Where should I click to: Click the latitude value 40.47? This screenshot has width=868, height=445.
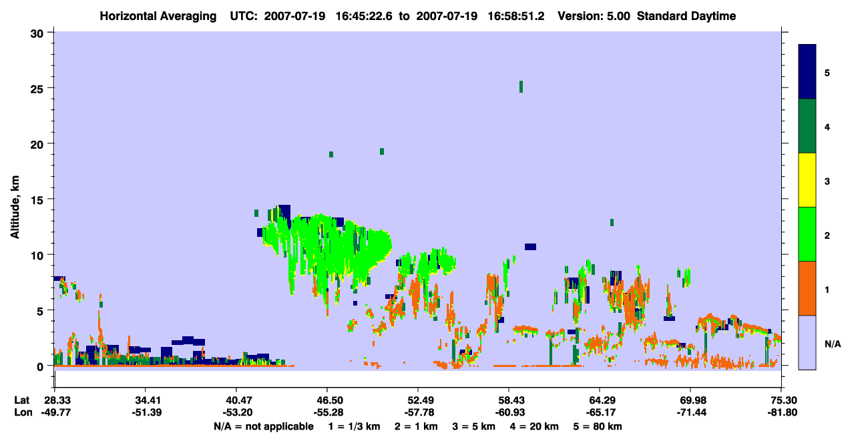click(236, 400)
